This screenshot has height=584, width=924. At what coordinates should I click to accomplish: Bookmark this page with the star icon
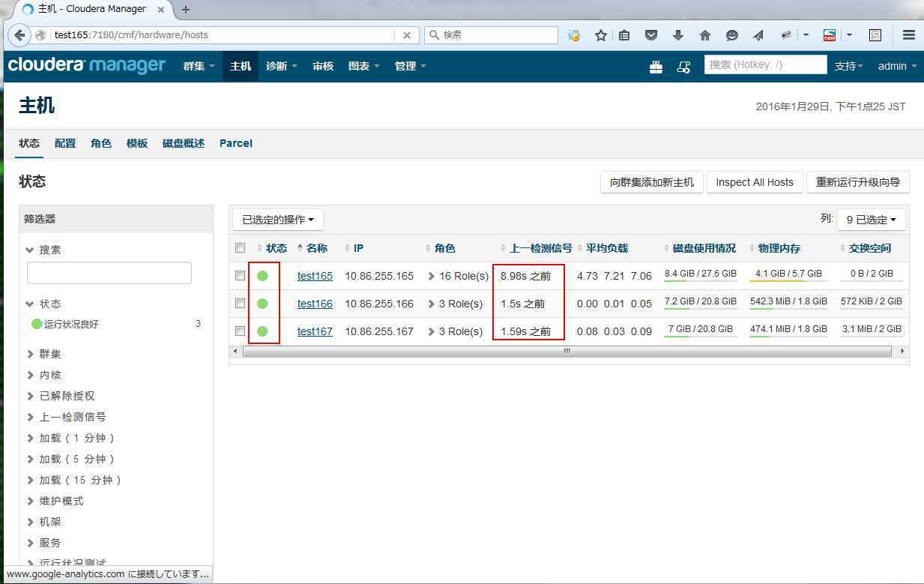pyautogui.click(x=601, y=35)
